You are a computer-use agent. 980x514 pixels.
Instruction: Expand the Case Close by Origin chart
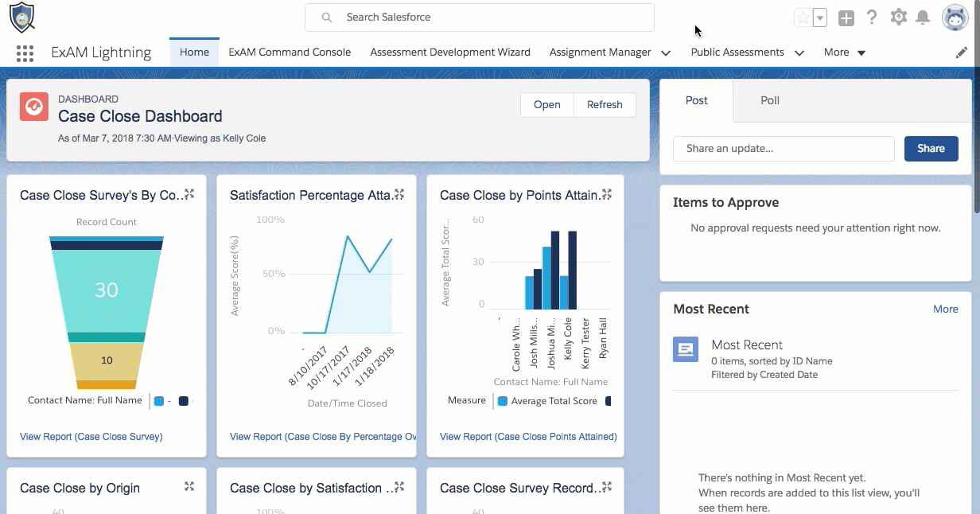point(189,486)
